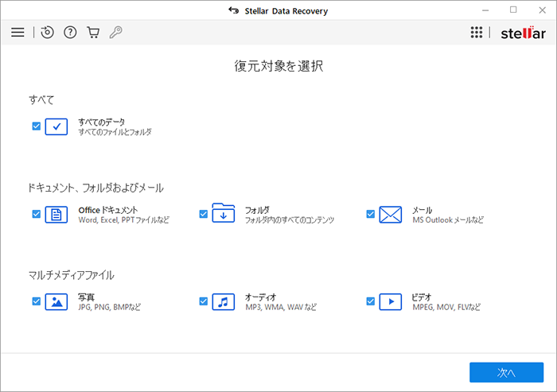The image size is (557, 392).
Task: Open the nine-dot apps grid icon
Action: [x=477, y=33]
